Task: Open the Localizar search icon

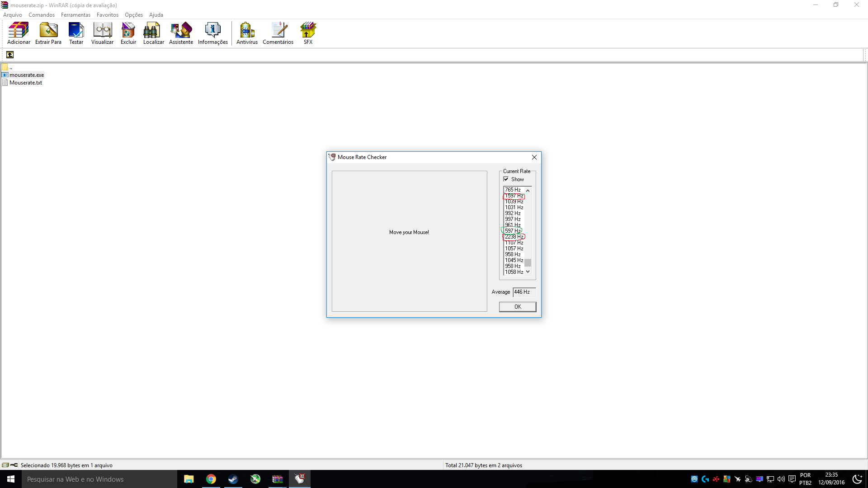Action: coord(154,33)
